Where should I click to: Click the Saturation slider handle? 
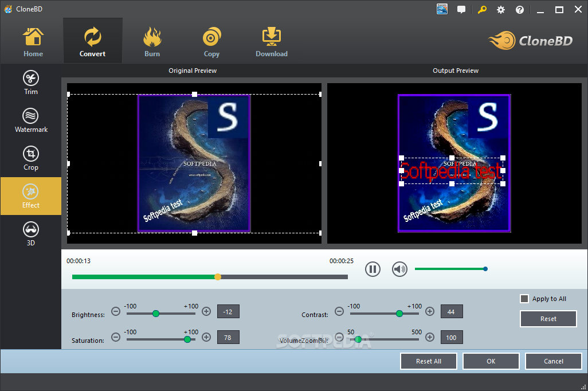[x=187, y=339]
